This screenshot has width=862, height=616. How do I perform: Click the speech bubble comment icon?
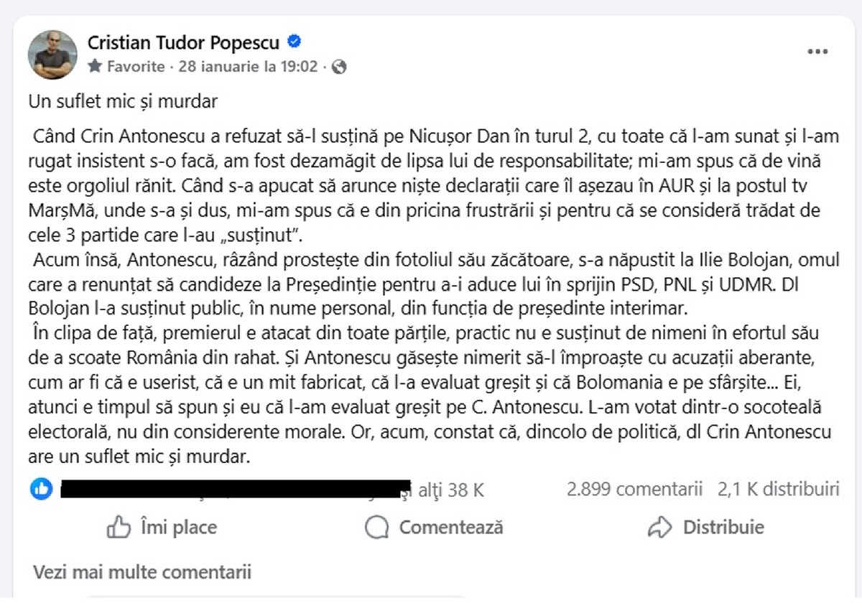(x=376, y=528)
